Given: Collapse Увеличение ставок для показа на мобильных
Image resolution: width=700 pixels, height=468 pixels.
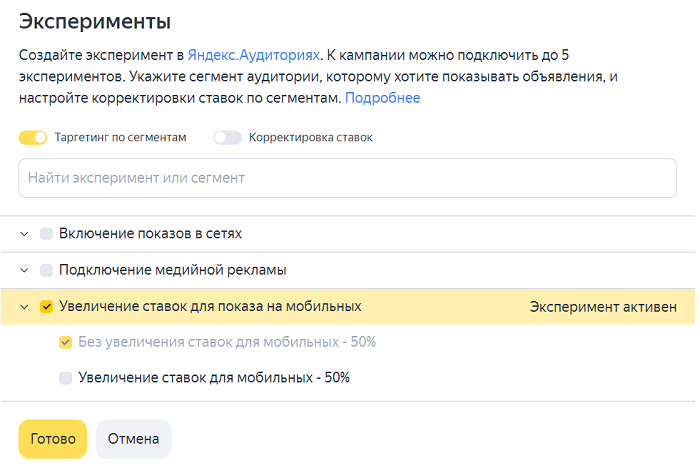Looking at the screenshot, I should point(25,307).
